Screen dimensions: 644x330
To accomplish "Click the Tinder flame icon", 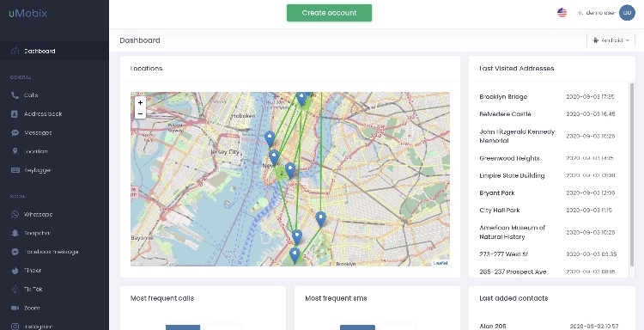I will (x=15, y=271).
